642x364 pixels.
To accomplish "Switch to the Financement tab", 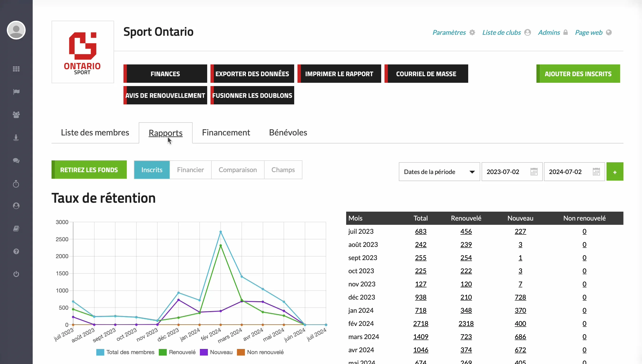I will pyautogui.click(x=226, y=132).
